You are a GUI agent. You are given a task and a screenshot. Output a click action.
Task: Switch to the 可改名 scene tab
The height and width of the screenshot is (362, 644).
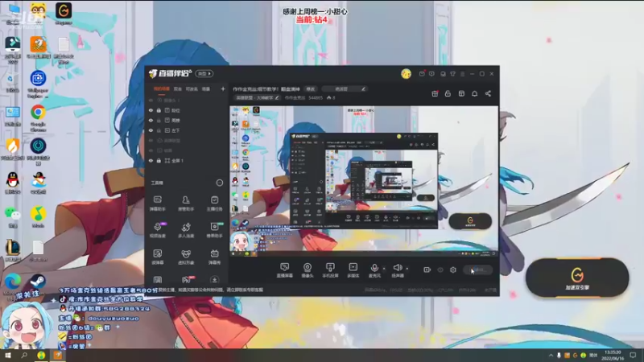click(x=192, y=88)
